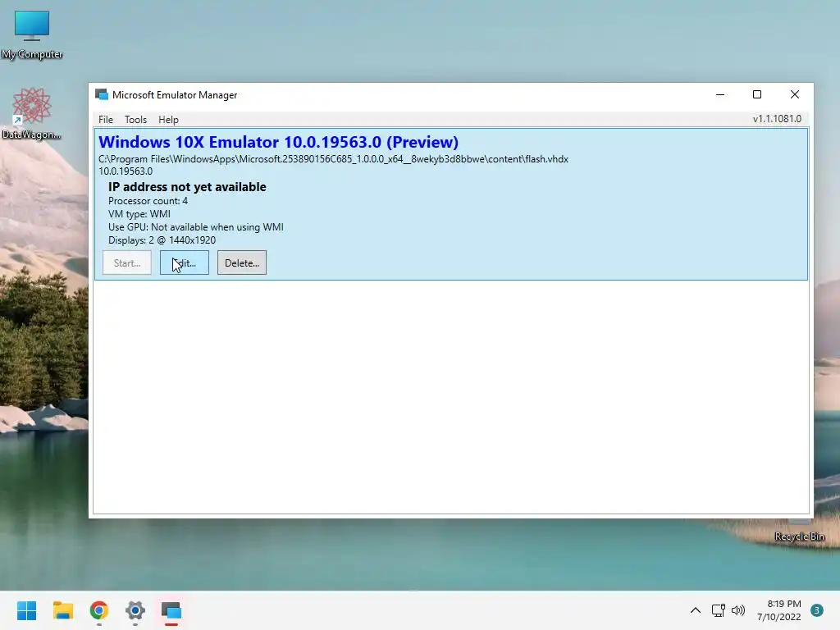840x630 pixels.
Task: Click the 'IP address not yet available' text
Action: click(x=187, y=186)
